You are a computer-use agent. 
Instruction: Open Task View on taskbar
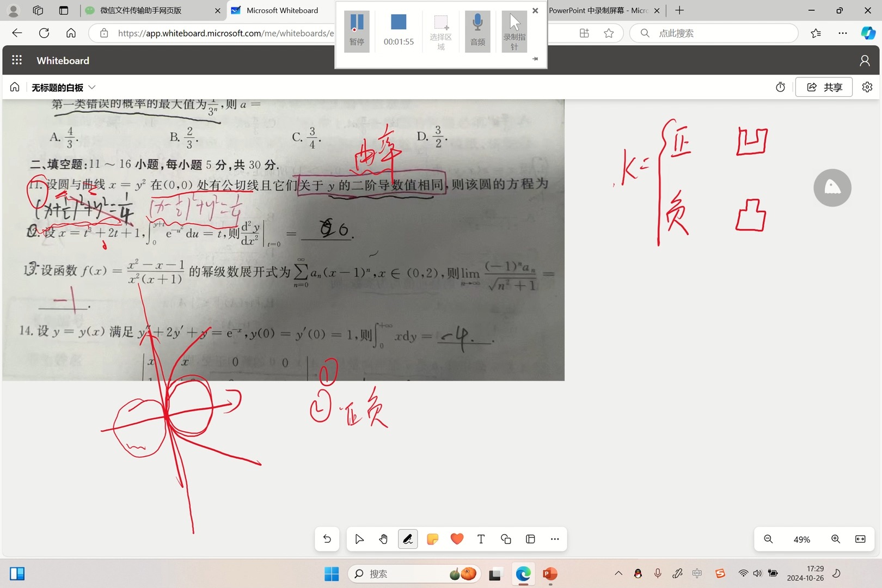click(495, 573)
